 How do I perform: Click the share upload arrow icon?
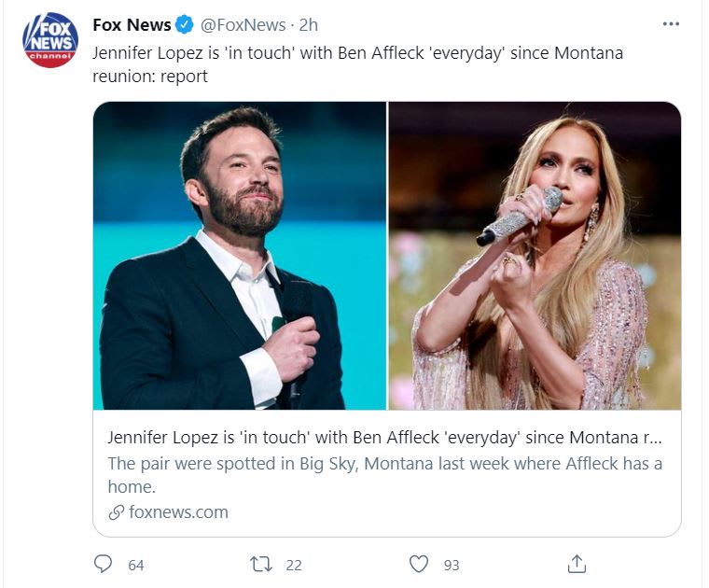point(577,564)
